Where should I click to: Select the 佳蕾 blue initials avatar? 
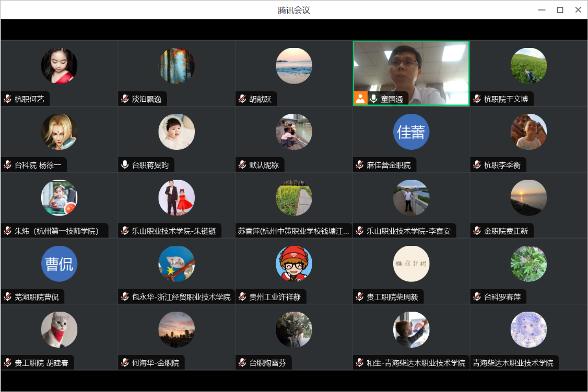pyautogui.click(x=411, y=132)
